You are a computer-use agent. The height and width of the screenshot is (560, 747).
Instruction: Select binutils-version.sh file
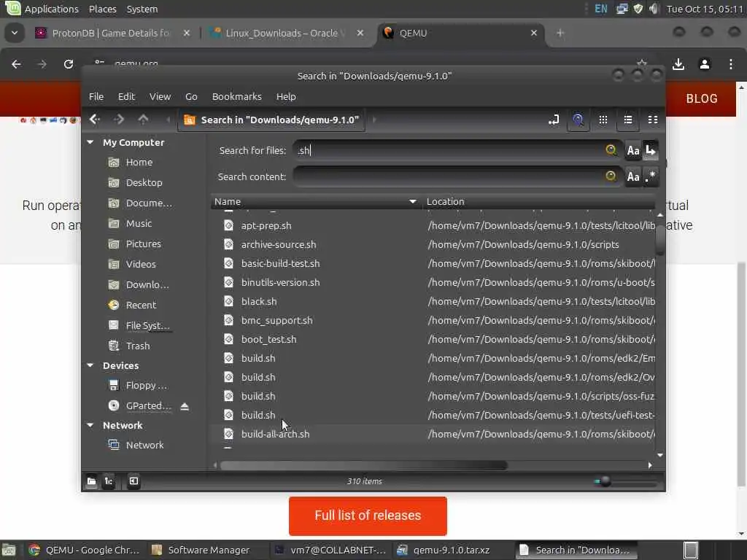280,283
